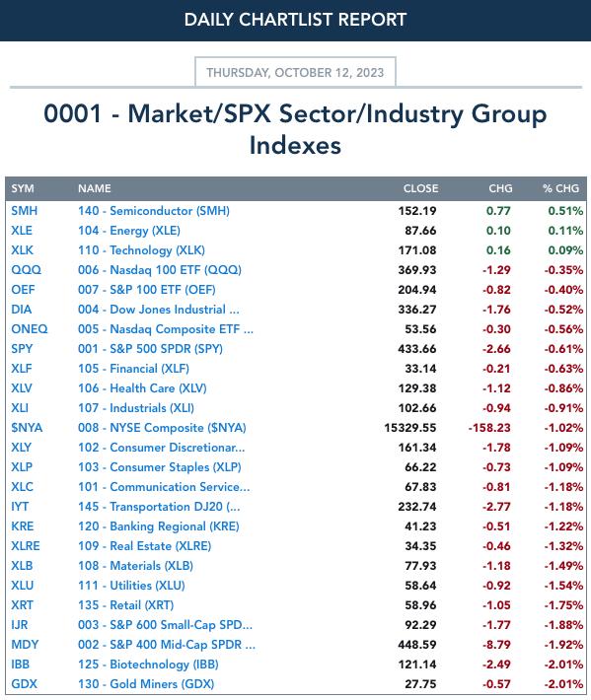This screenshot has height=700, width=591.
Task: Click the $NYA symbol link
Action: pos(27,428)
